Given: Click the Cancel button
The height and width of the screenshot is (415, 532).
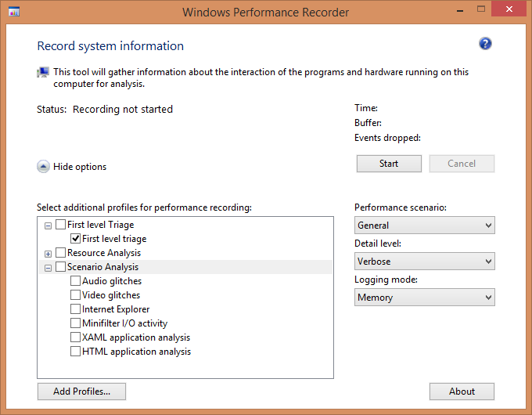Looking at the screenshot, I should [x=462, y=164].
